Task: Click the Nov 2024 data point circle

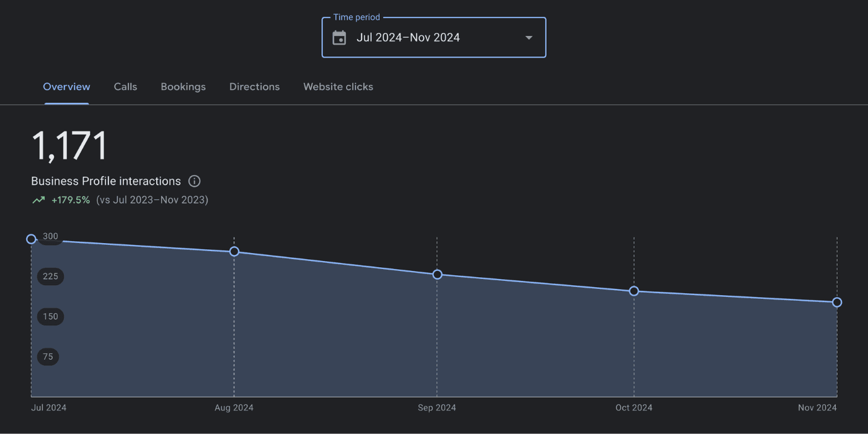Action: coord(837,303)
